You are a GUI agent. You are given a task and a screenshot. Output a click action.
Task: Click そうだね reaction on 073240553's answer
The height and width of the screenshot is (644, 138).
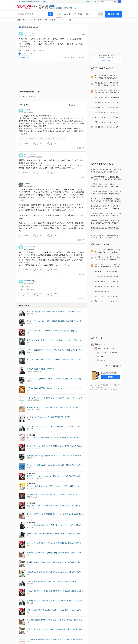[39, 294]
